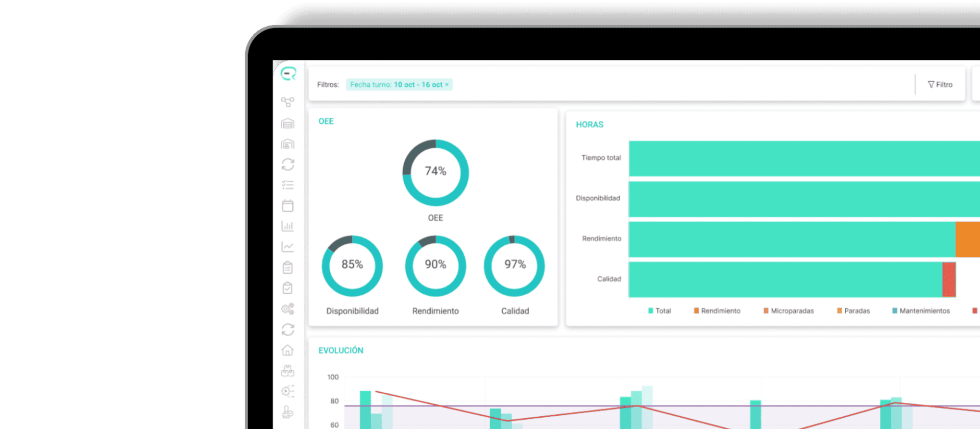Toggle the Total legend series
This screenshot has width=980, height=429.
click(659, 311)
